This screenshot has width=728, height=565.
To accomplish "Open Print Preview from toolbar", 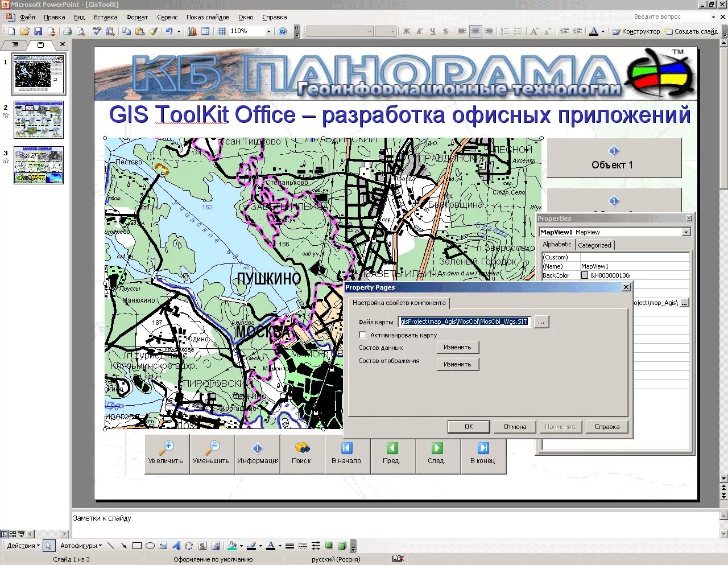I will 81,31.
